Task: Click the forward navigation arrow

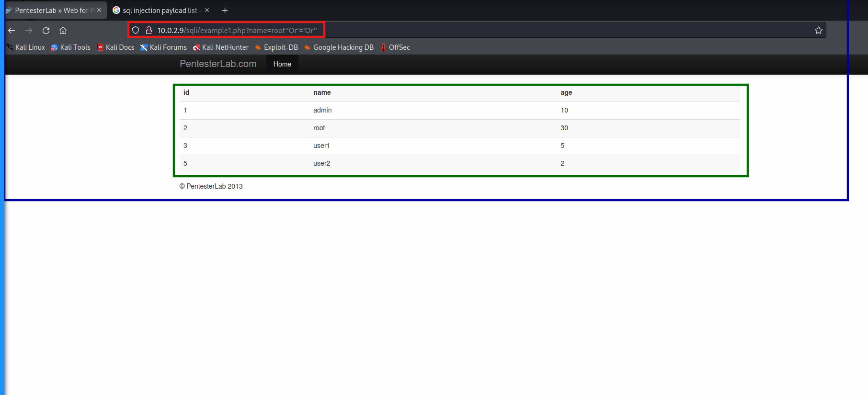Action: tap(29, 30)
